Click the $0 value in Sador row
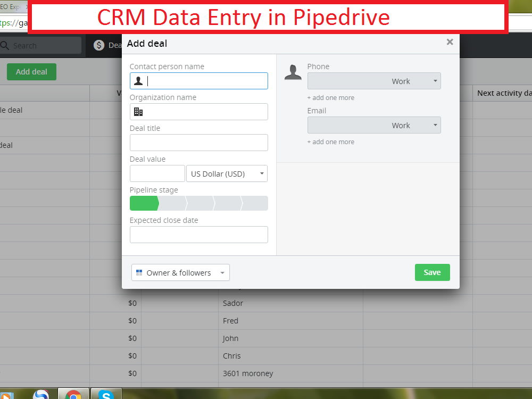Image resolution: width=532 pixels, height=399 pixels. tap(132, 303)
